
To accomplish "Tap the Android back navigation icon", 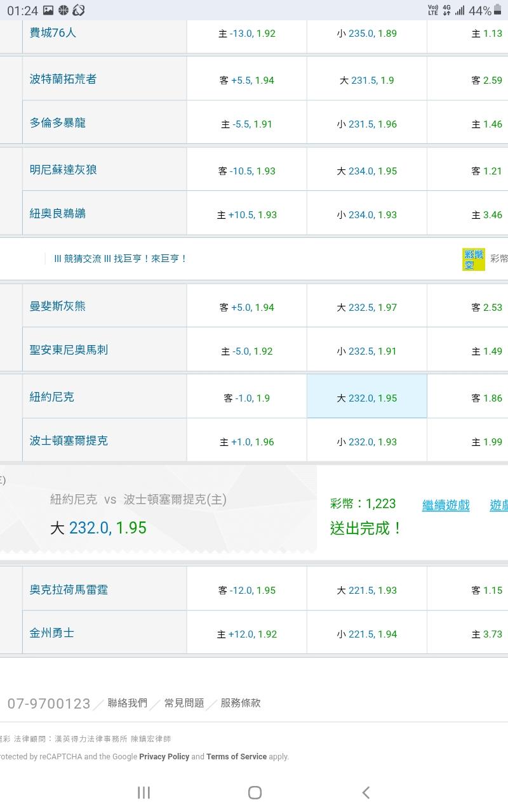I will tap(366, 792).
